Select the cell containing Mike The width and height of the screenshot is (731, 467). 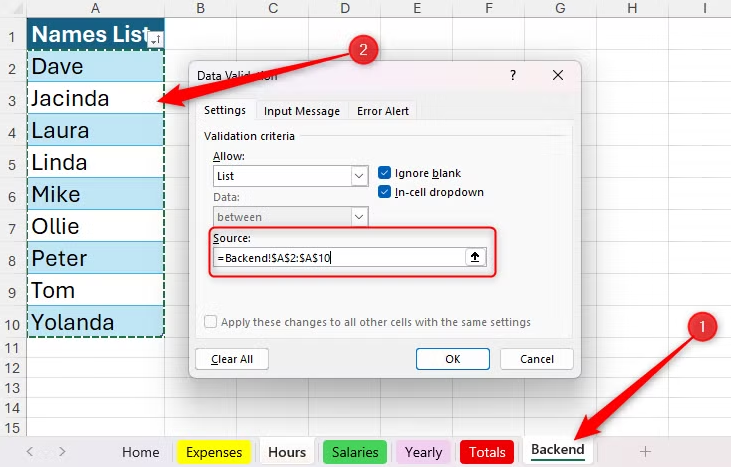coord(96,194)
